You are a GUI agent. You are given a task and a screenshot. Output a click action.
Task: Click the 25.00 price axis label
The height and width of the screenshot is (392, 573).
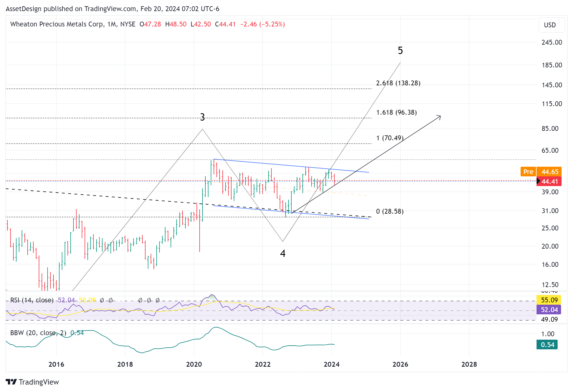pyautogui.click(x=550, y=228)
